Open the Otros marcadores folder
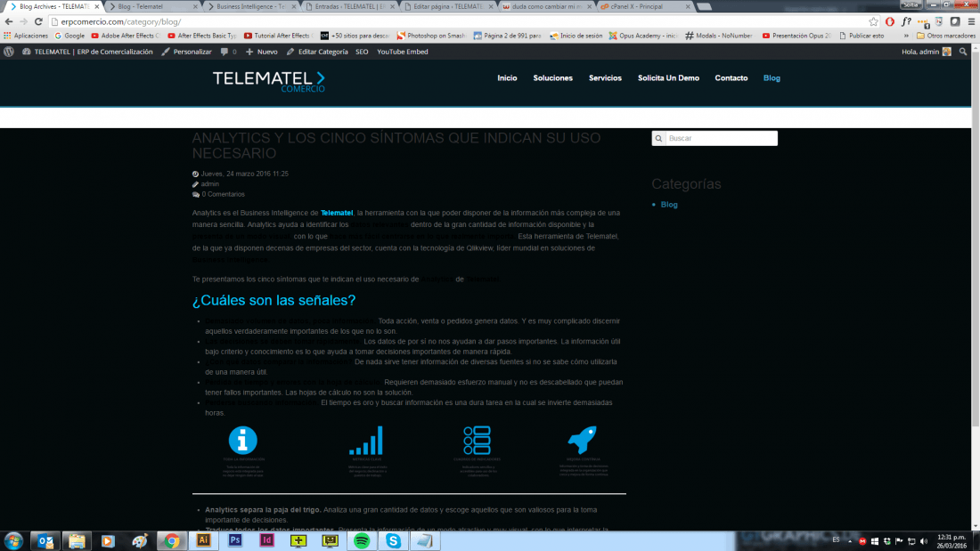980x551 pixels. coord(945,36)
